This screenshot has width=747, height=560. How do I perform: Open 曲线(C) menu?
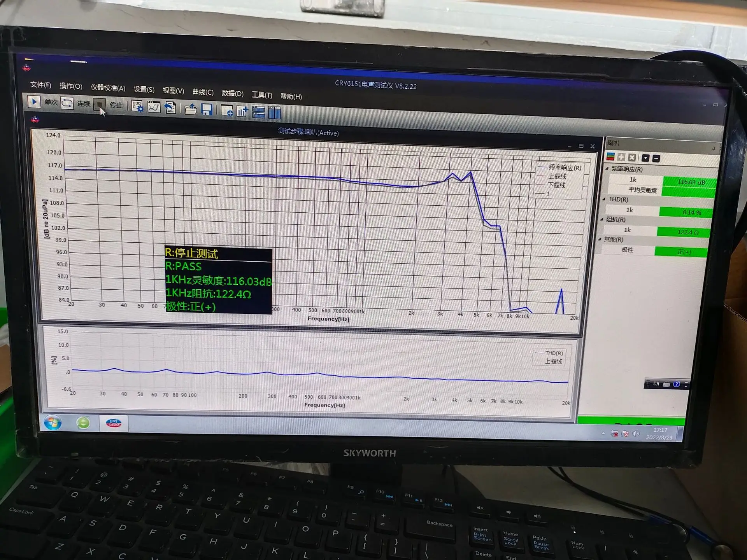(x=203, y=92)
